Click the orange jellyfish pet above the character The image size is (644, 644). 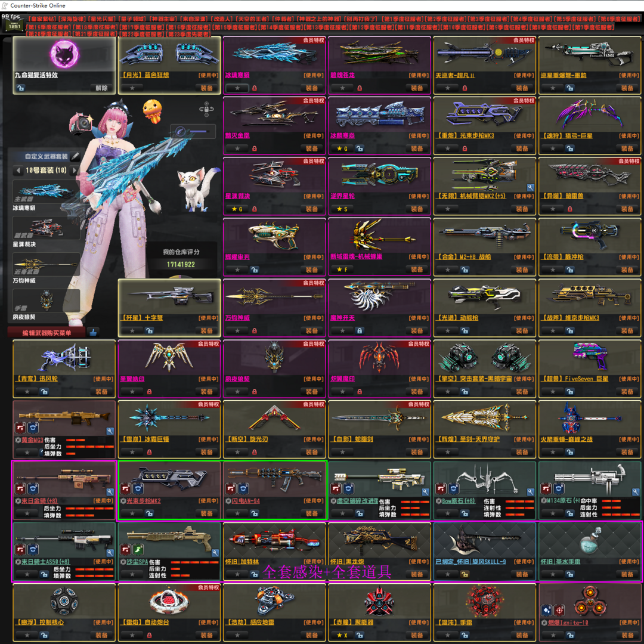pyautogui.click(x=153, y=111)
